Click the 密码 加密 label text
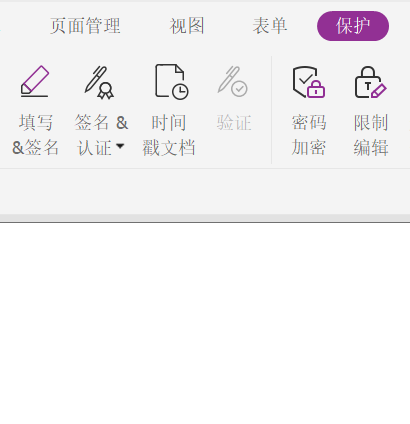The width and height of the screenshot is (410, 424). (x=309, y=135)
